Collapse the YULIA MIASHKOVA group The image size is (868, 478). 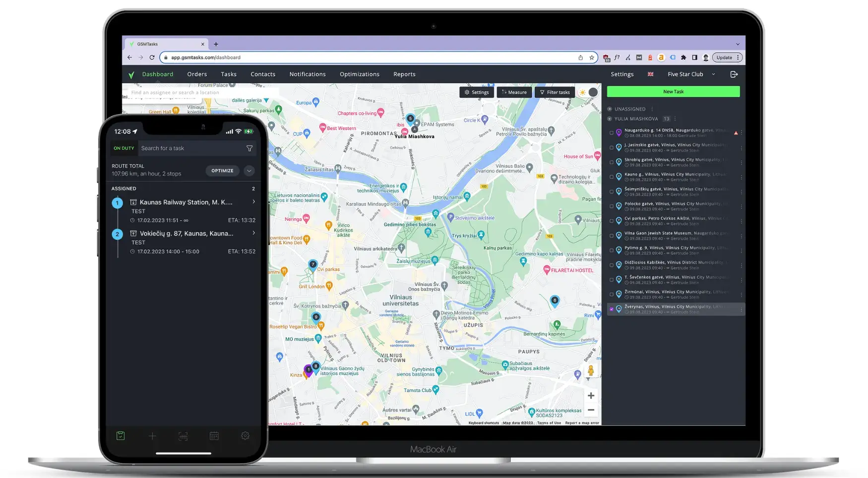point(610,119)
